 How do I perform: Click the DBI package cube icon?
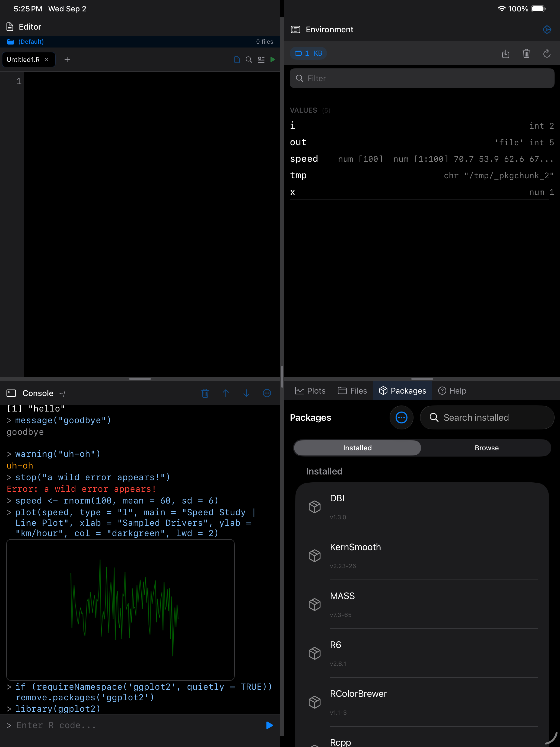[x=315, y=507]
